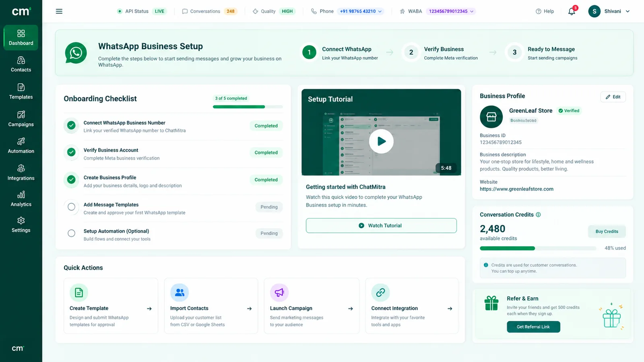Click the WhatsApp logo in the setup banner

(76, 53)
